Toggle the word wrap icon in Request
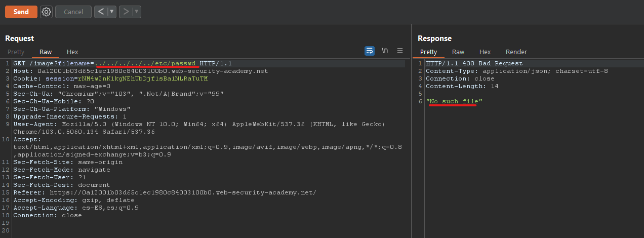644x238 pixels. [370, 51]
